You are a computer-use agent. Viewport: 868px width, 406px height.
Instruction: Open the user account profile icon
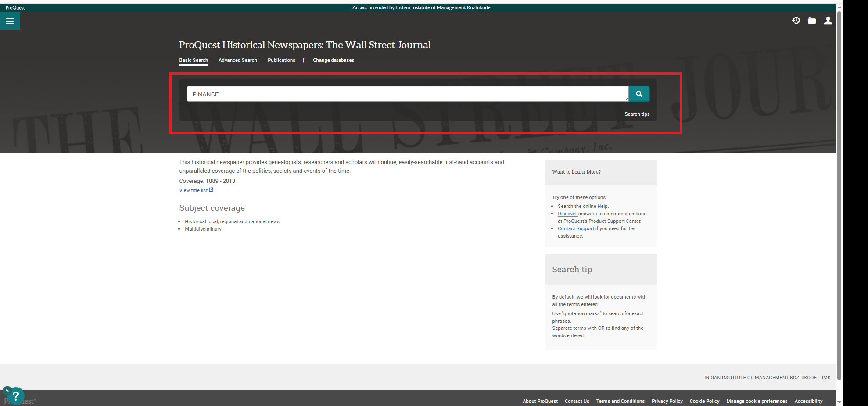pyautogui.click(x=828, y=21)
